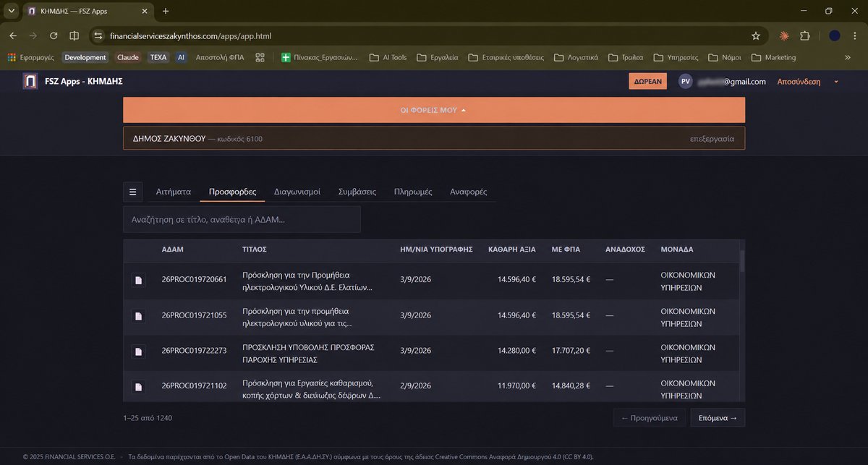Open the Claude extension icon in toolbar
This screenshot has height=465, width=868.
[x=784, y=35]
